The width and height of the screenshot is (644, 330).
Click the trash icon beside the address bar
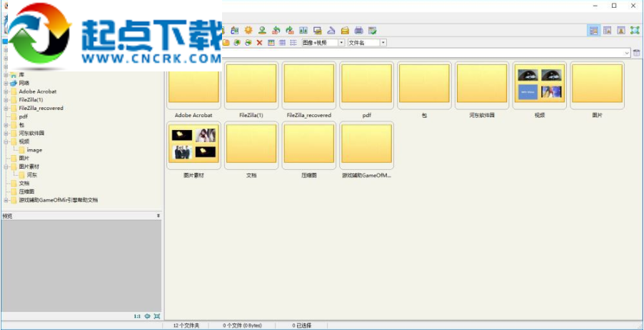pyautogui.click(x=637, y=53)
